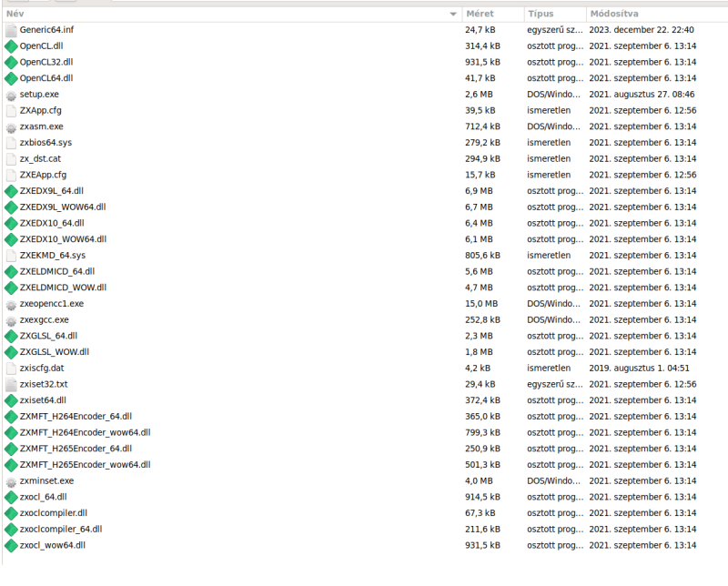
Task: Click the 4,0 MB size of zxminset.exe
Action: point(479,481)
